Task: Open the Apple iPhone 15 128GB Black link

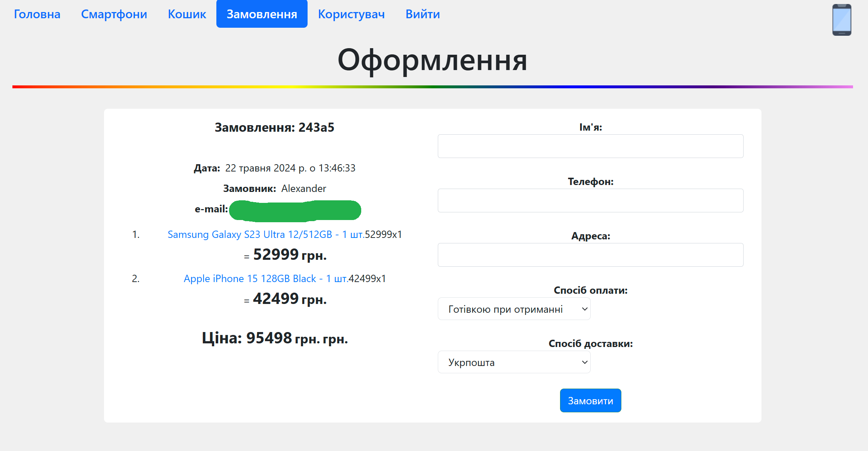Action: [266, 278]
